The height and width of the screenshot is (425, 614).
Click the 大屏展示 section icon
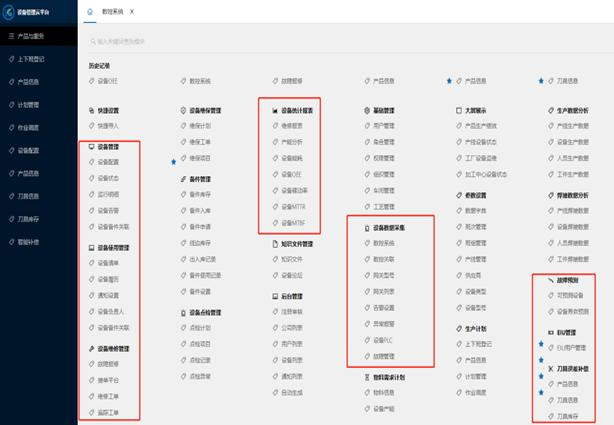point(457,111)
